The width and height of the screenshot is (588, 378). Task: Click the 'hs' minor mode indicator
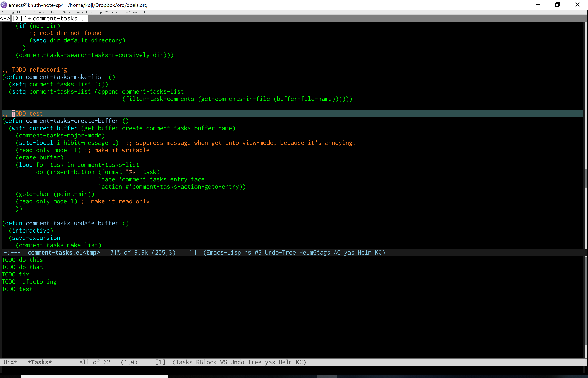tap(248, 252)
